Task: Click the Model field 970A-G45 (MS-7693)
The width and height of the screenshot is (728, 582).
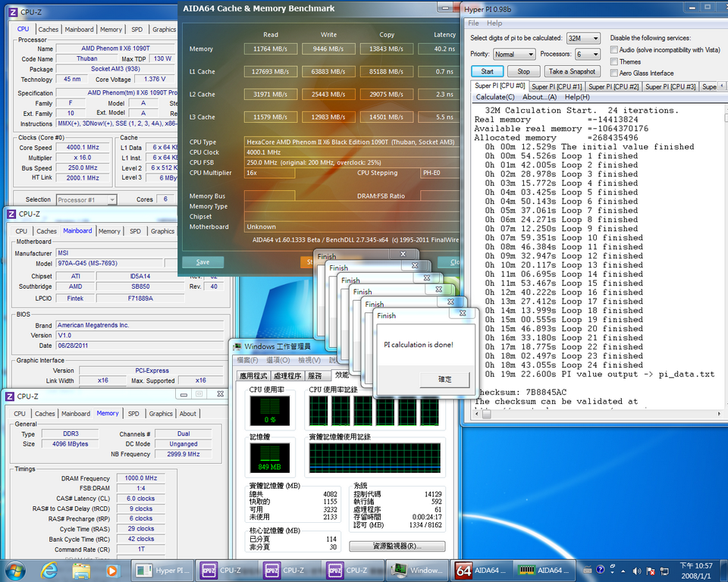Action: pos(109,263)
